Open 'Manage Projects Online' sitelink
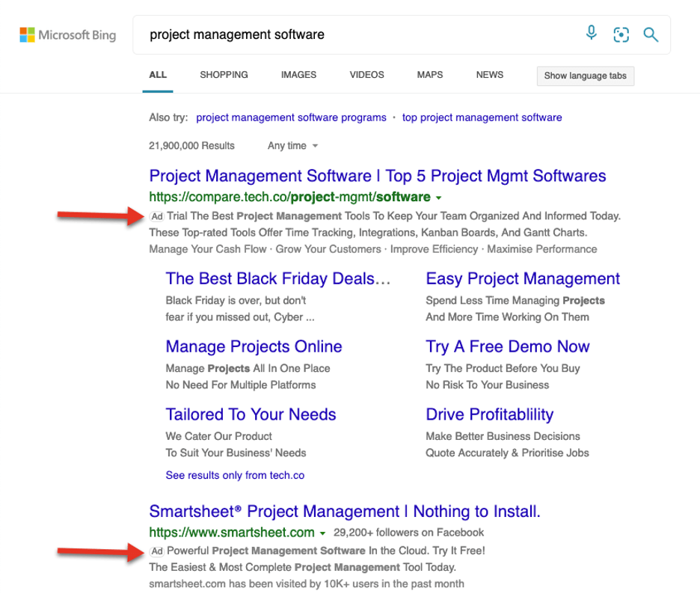700x594 pixels. (254, 346)
